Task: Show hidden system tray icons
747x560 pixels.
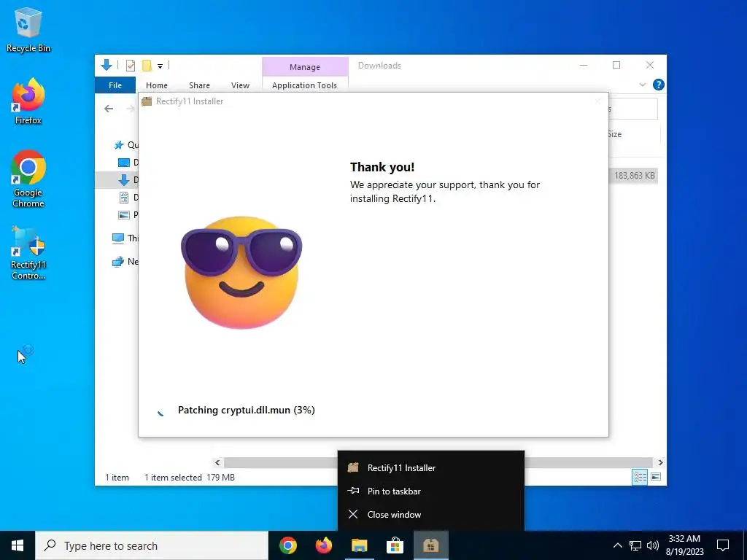Action: 617,545
